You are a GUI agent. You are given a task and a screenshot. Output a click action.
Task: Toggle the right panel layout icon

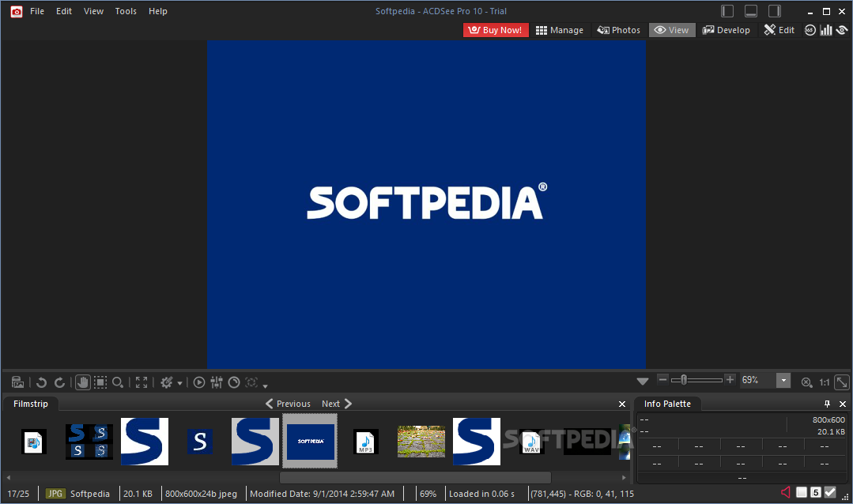pos(775,11)
